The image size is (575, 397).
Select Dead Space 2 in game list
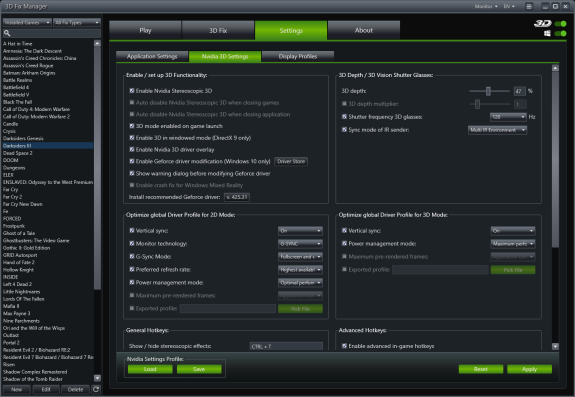click(18, 153)
